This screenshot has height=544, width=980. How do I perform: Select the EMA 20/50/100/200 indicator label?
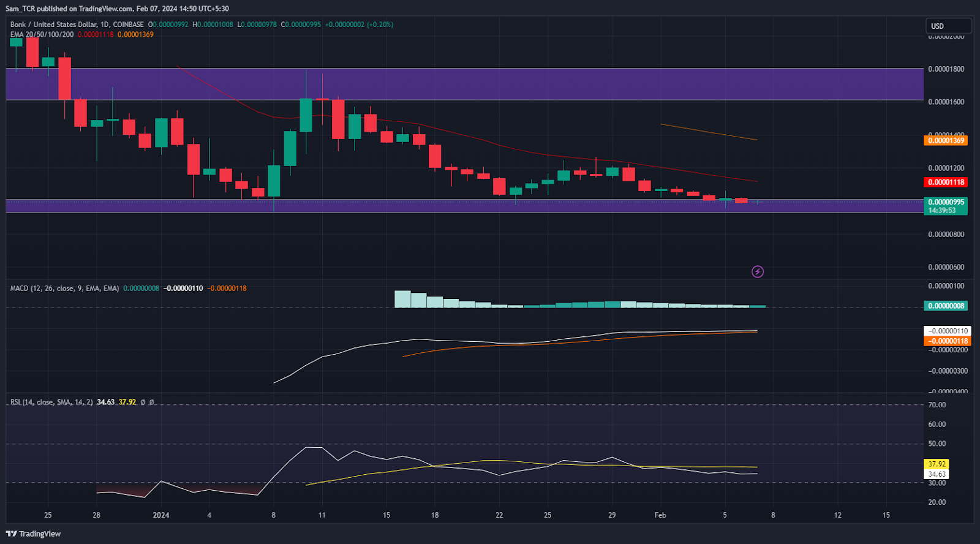click(42, 34)
